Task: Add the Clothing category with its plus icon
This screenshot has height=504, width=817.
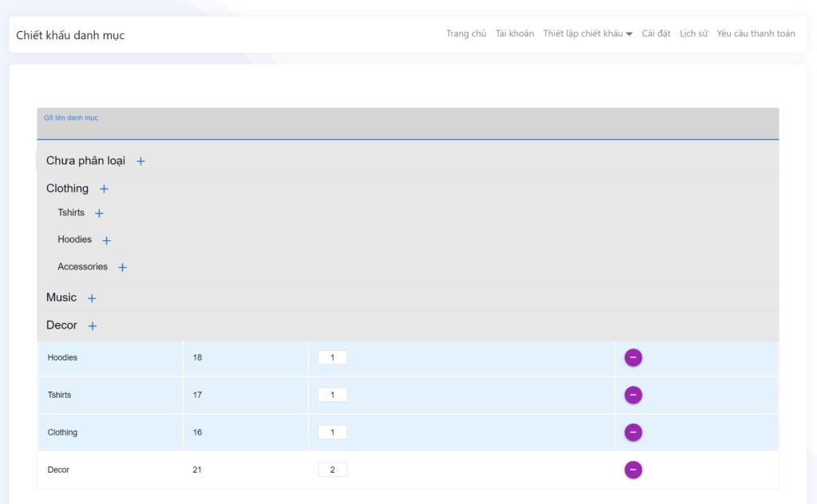Action: coord(104,189)
